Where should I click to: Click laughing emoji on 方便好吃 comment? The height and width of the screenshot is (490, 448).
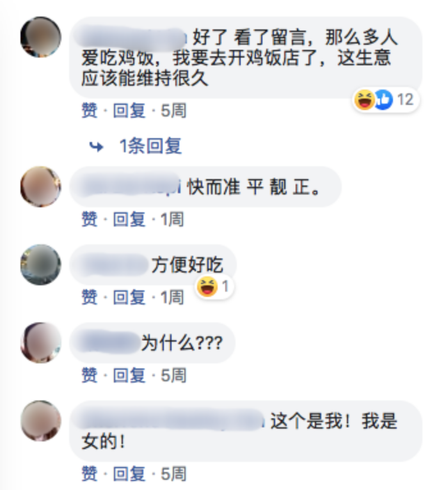(x=207, y=286)
